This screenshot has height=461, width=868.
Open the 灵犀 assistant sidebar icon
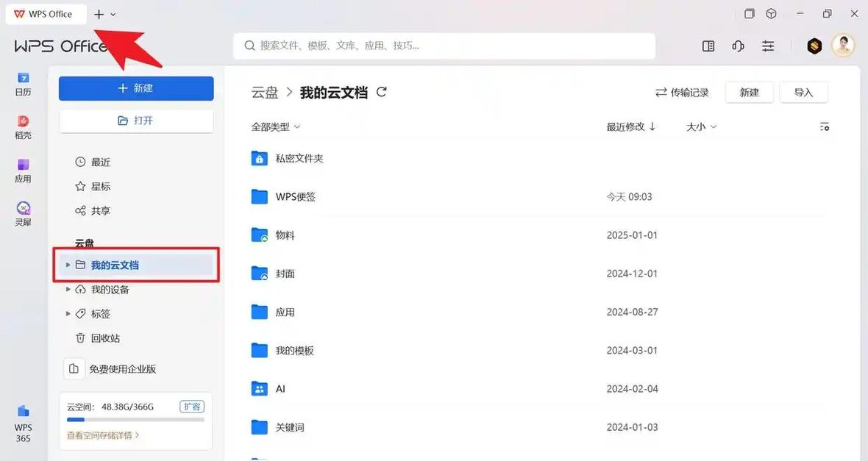(x=23, y=214)
